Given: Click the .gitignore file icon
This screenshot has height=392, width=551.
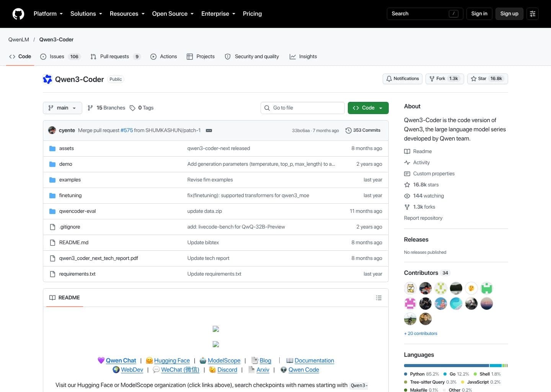Looking at the screenshot, I should [x=52, y=227].
